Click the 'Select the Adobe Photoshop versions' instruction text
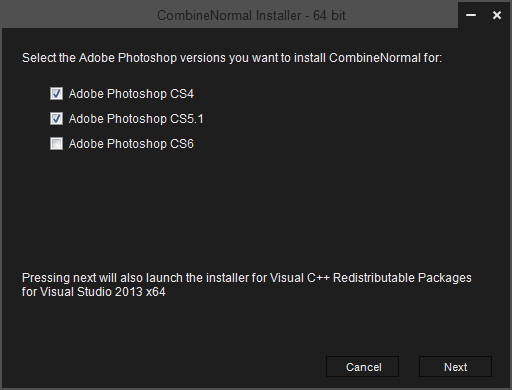The width and height of the screenshot is (512, 390). [x=232, y=58]
